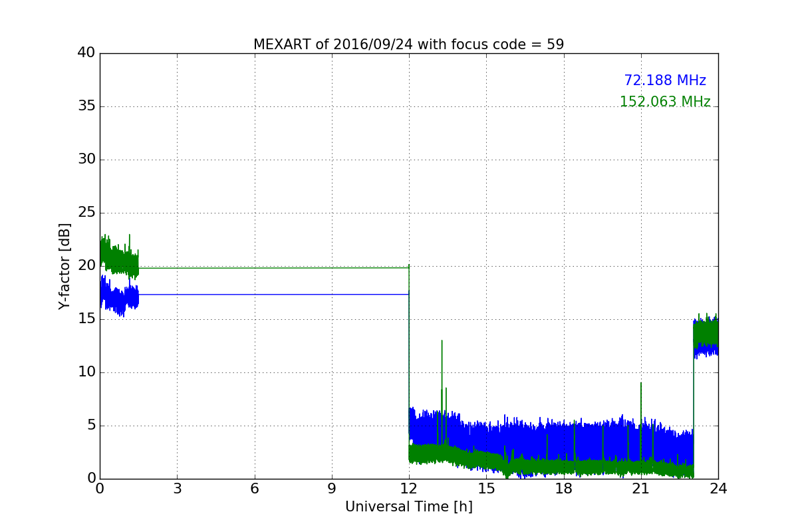Click y-axis tick label 30

coord(86,160)
